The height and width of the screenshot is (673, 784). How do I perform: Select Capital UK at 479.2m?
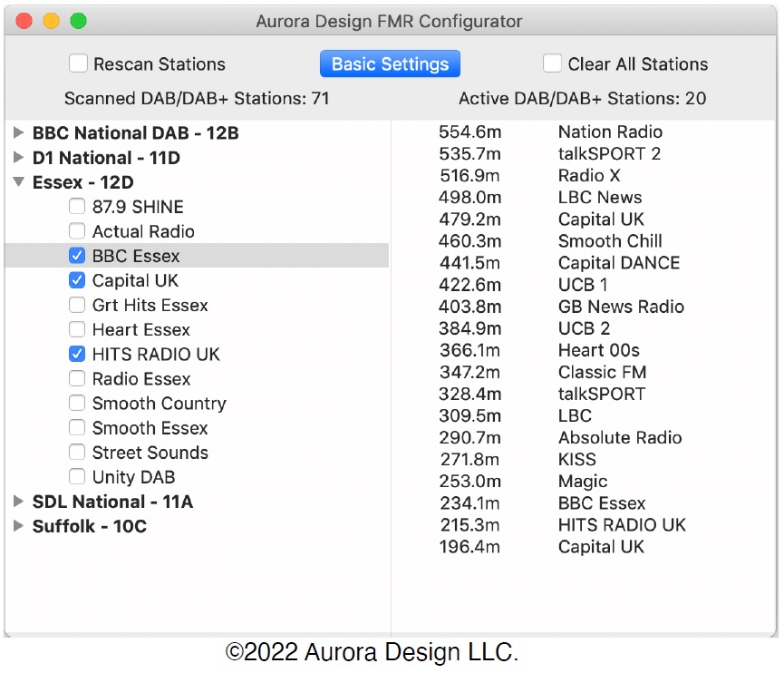tap(601, 219)
